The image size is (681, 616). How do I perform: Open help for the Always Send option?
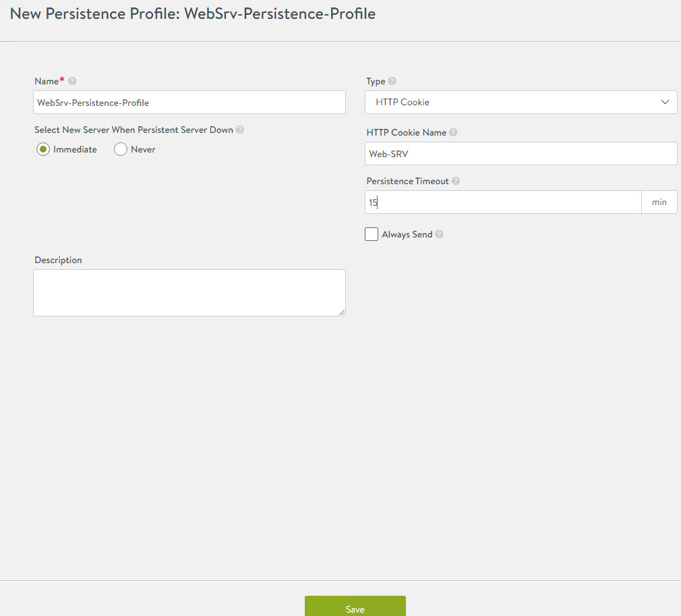pyautogui.click(x=439, y=234)
